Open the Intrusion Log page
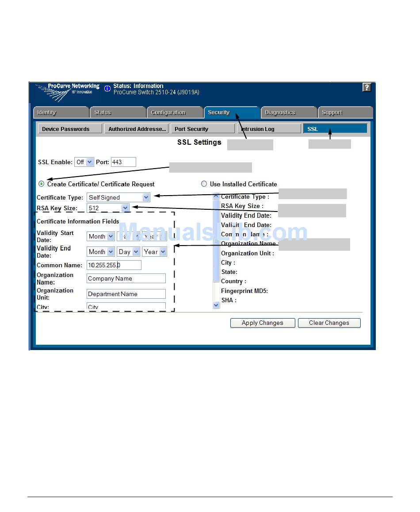This screenshot has width=420, height=512. [x=269, y=129]
